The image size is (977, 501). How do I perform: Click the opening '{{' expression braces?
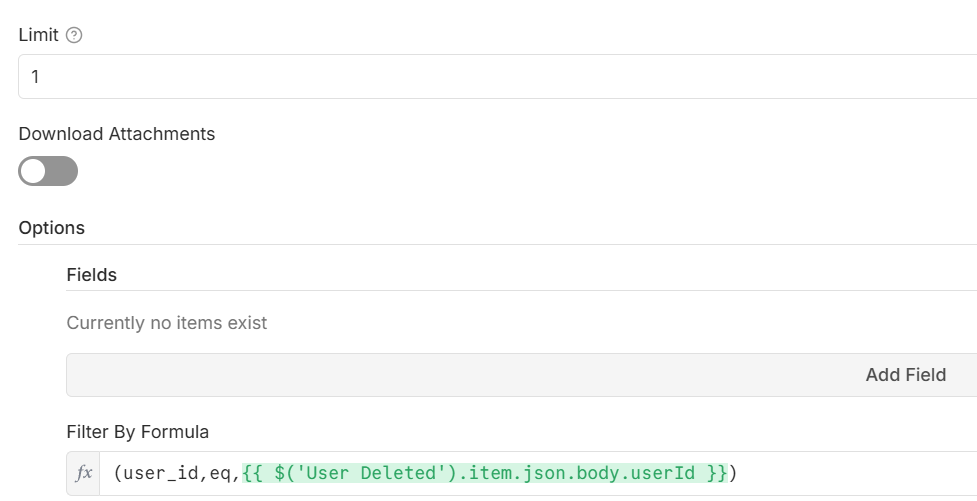coord(253,472)
